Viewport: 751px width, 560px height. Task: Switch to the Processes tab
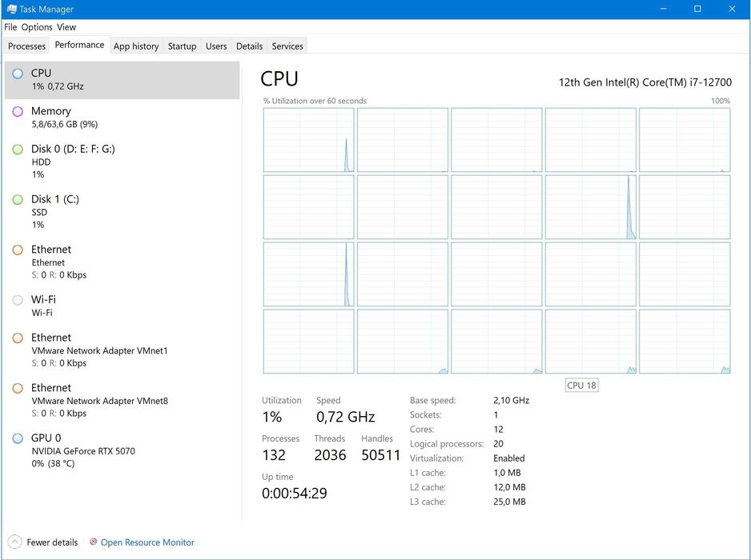26,46
